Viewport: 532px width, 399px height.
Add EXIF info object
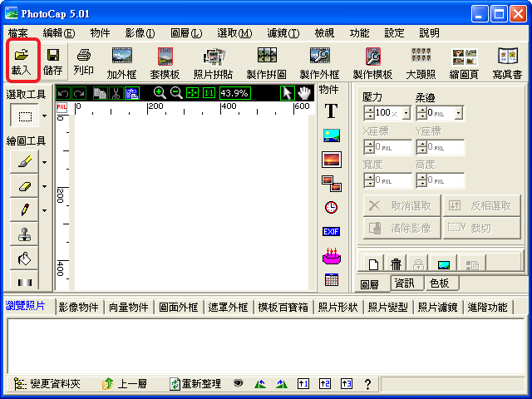pos(331,231)
